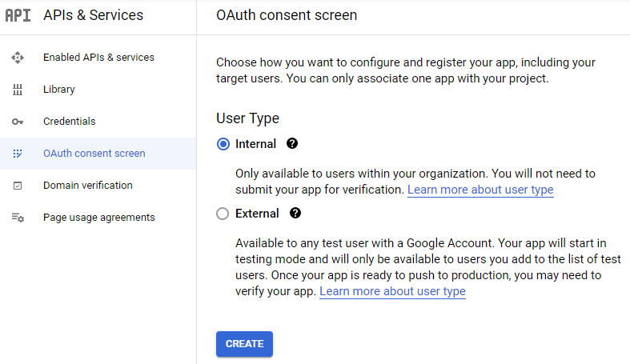
Task: Click the OAuth consent screen sidebar icon
Action: (18, 154)
